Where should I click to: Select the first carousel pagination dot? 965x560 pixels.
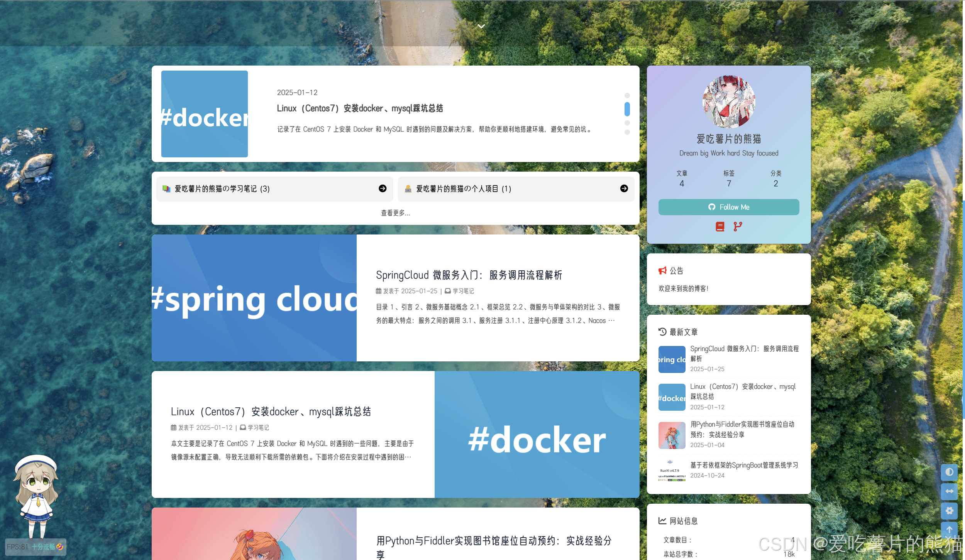click(x=627, y=95)
